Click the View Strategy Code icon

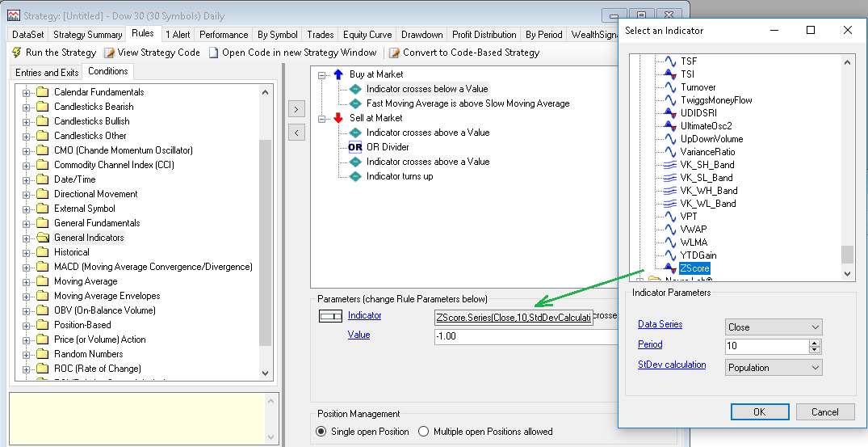(x=109, y=53)
